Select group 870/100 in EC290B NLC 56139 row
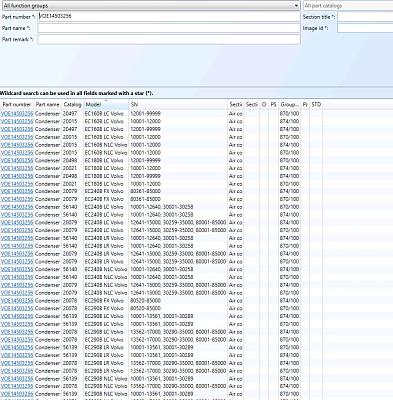The image size is (393, 400). pyautogui.click(x=289, y=394)
